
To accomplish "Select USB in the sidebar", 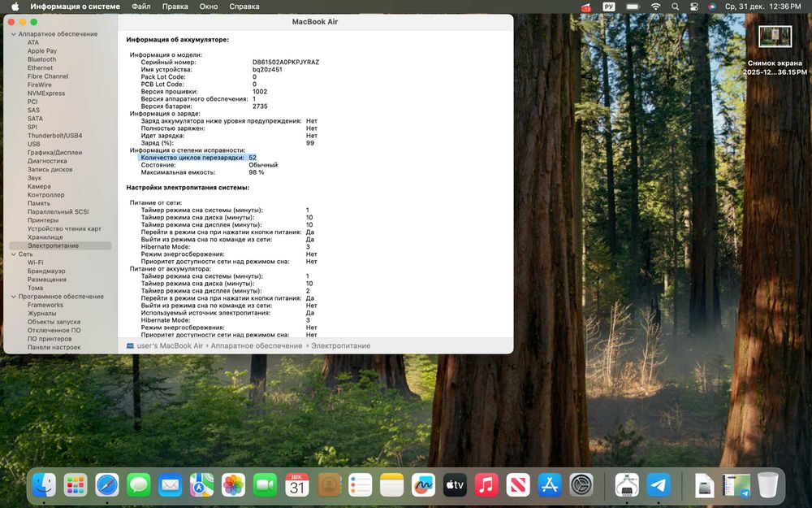I will [x=33, y=144].
